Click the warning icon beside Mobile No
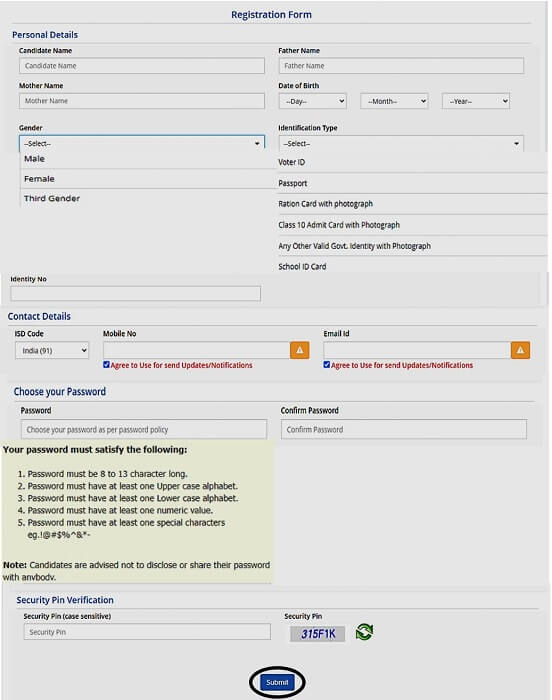552x700 pixels. click(300, 350)
